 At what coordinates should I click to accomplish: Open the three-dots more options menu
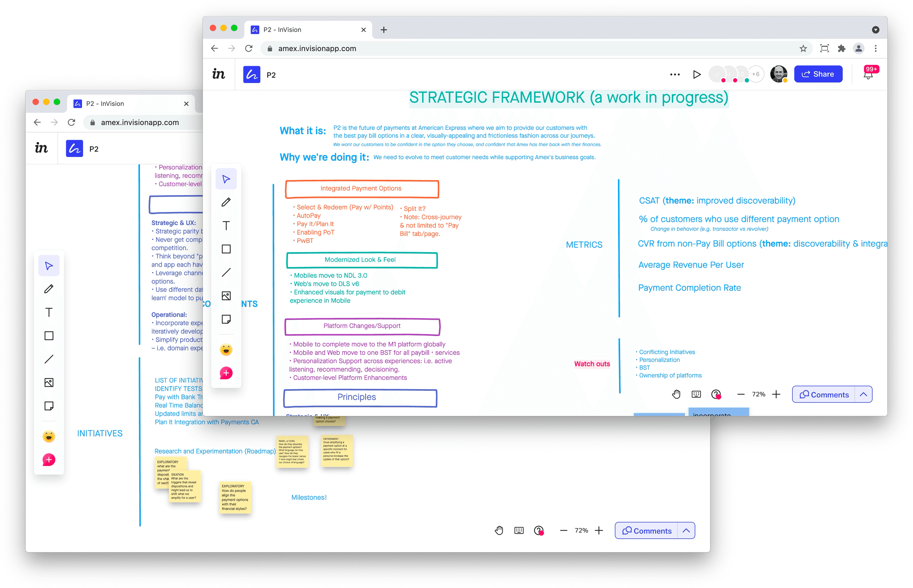click(x=675, y=75)
